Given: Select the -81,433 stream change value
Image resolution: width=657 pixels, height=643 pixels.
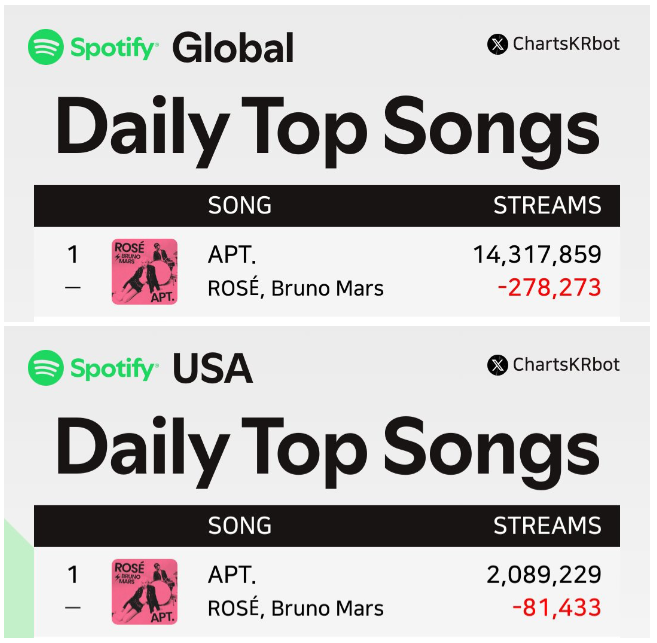Looking at the screenshot, I should (557, 608).
